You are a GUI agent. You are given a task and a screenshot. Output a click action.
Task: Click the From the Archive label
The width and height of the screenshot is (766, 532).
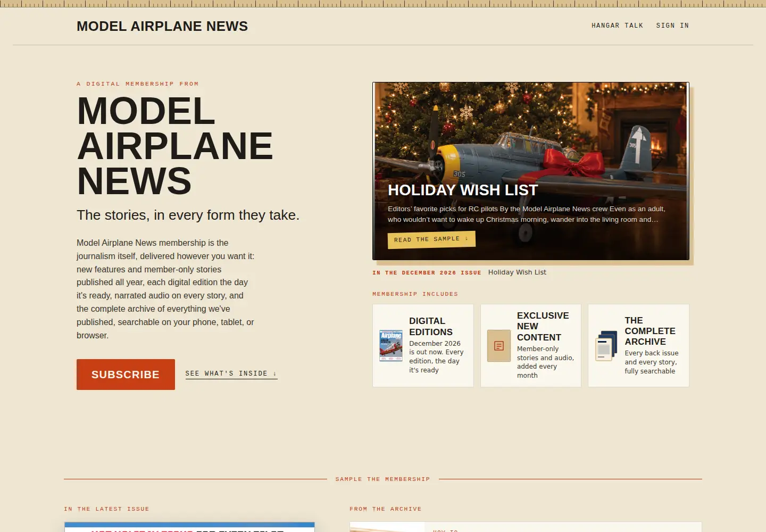pyautogui.click(x=385, y=509)
